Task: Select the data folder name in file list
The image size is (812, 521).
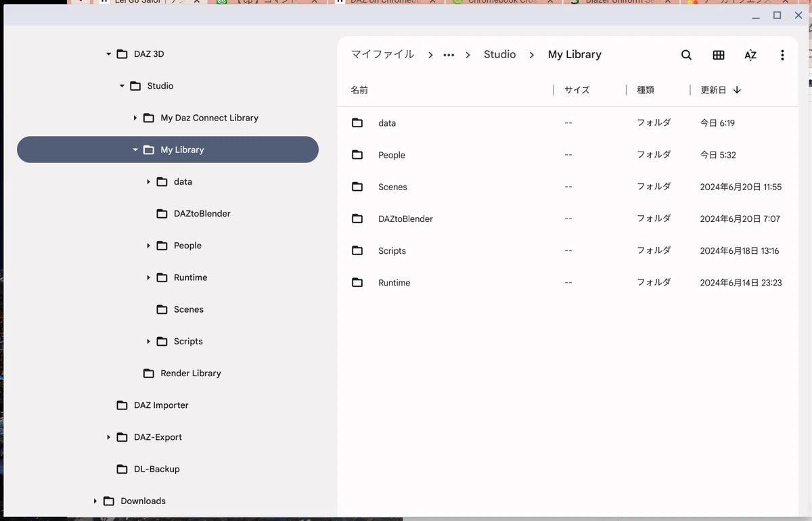Action: [387, 123]
